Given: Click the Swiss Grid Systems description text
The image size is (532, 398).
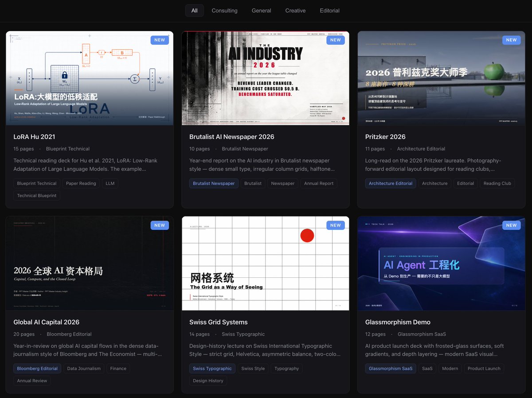Looking at the screenshot, I should point(265,350).
